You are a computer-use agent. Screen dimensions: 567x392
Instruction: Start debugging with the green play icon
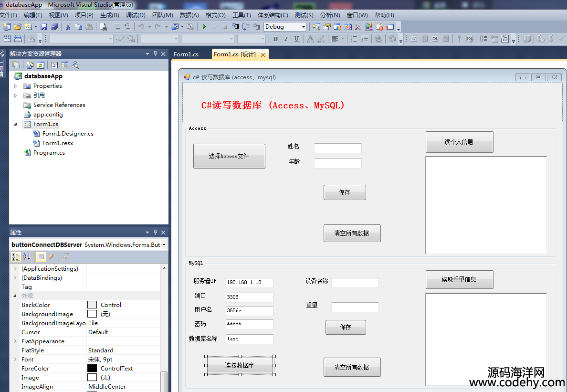point(204,26)
